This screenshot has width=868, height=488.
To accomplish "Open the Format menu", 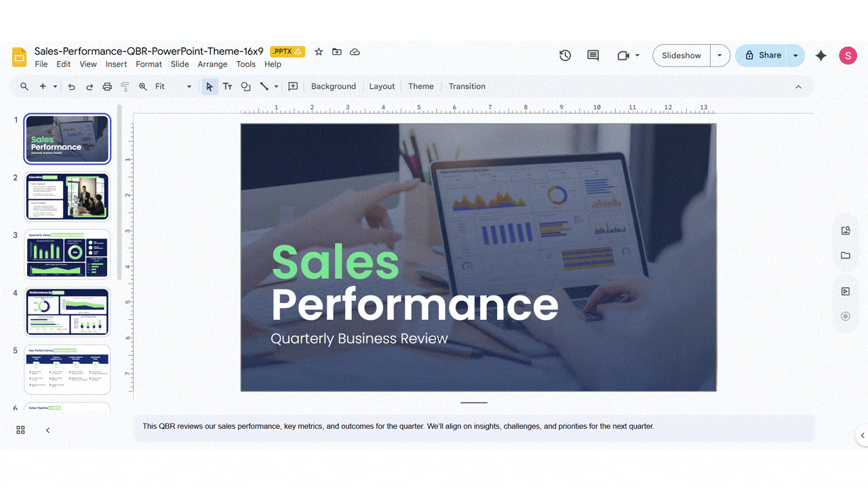I will click(x=149, y=64).
